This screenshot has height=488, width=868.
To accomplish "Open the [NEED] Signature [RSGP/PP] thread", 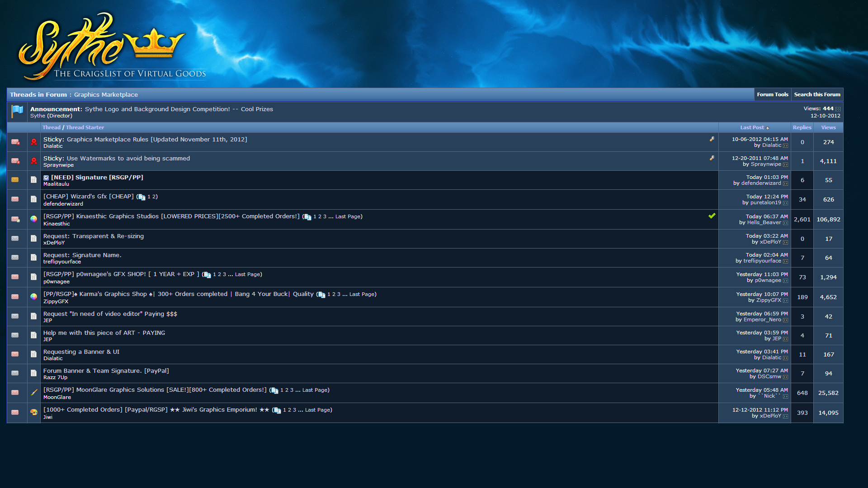I will (x=97, y=177).
